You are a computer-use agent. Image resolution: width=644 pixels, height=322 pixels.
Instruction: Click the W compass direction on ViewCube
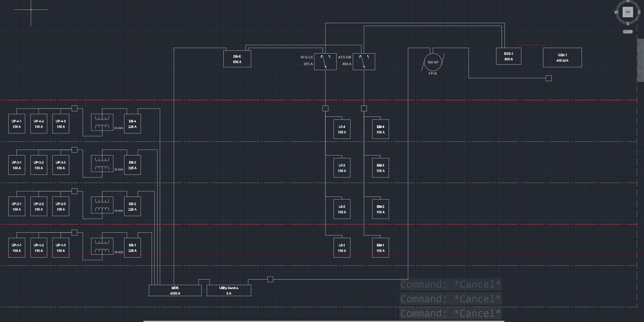(x=616, y=12)
